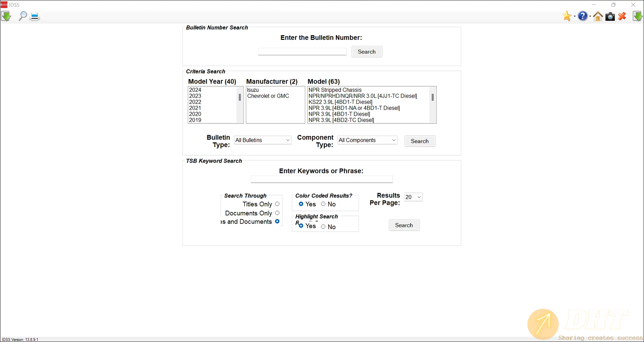Image resolution: width=644 pixels, height=342 pixels.
Task: Expand the Bulletin Type dropdown
Action: (263, 140)
